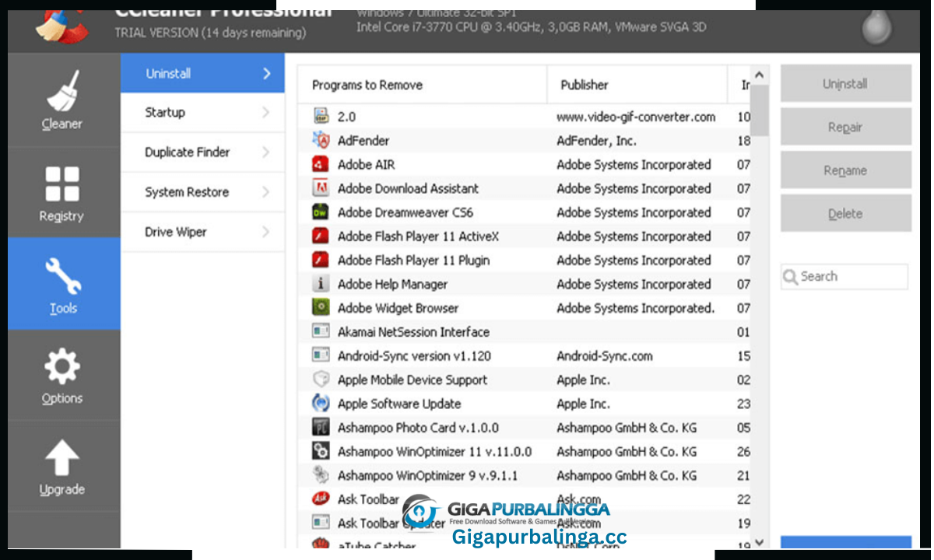934x560 pixels.
Task: Select Ashampoo Photo Card v.1.0.0 entry
Action: click(418, 428)
